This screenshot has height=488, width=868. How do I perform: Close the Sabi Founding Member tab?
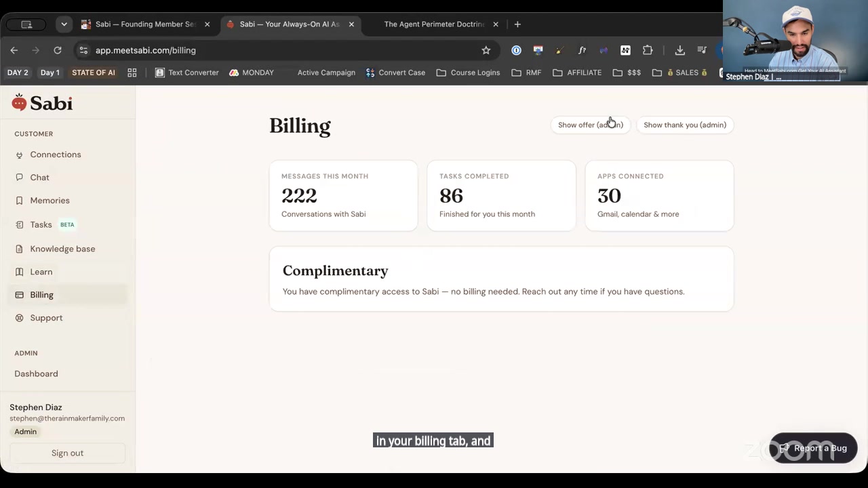click(207, 24)
